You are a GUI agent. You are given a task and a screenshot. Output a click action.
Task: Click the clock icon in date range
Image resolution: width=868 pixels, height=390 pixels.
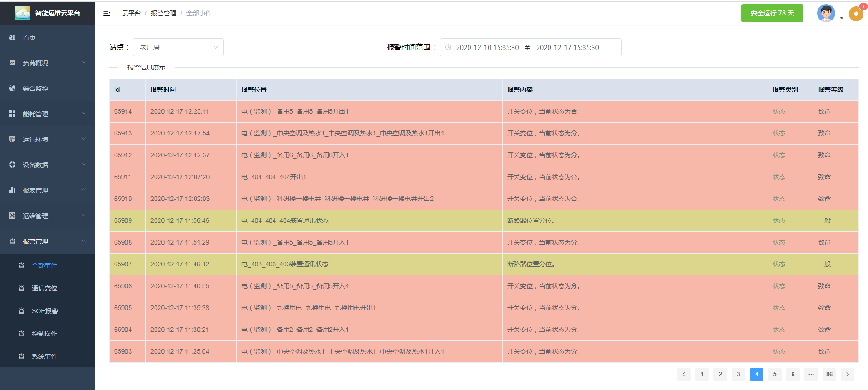point(449,47)
